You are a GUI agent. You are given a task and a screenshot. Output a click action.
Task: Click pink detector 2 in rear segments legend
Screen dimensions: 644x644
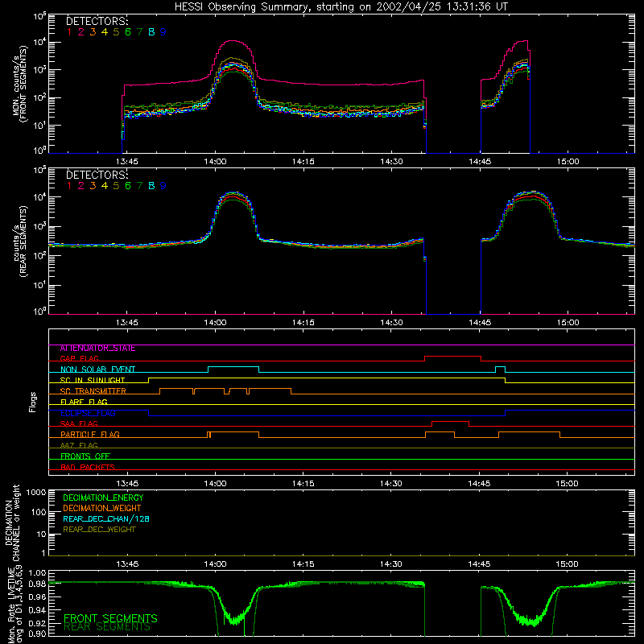tap(81, 186)
